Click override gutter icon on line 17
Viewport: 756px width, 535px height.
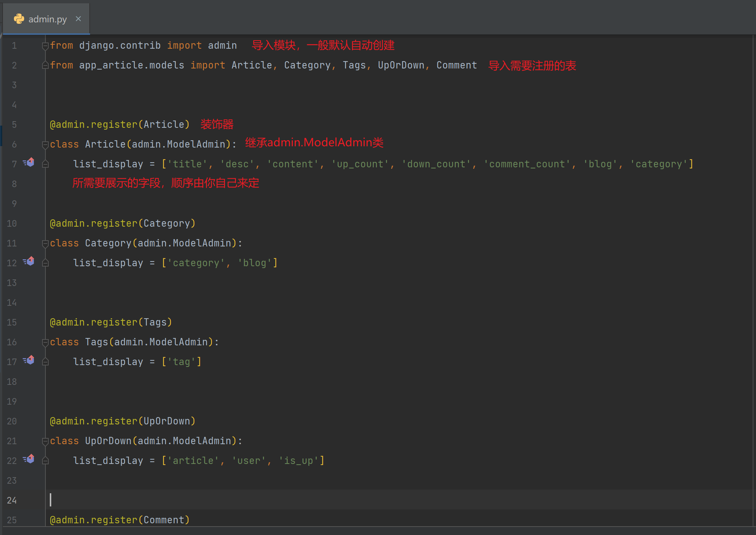tap(29, 360)
